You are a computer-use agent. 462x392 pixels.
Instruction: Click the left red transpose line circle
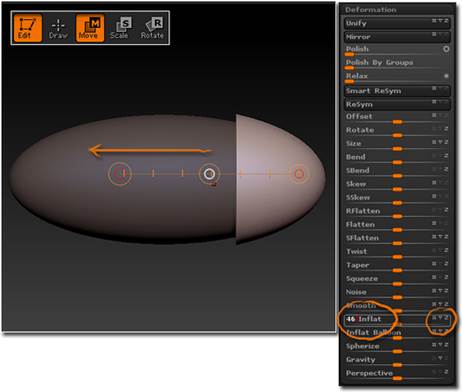point(120,173)
